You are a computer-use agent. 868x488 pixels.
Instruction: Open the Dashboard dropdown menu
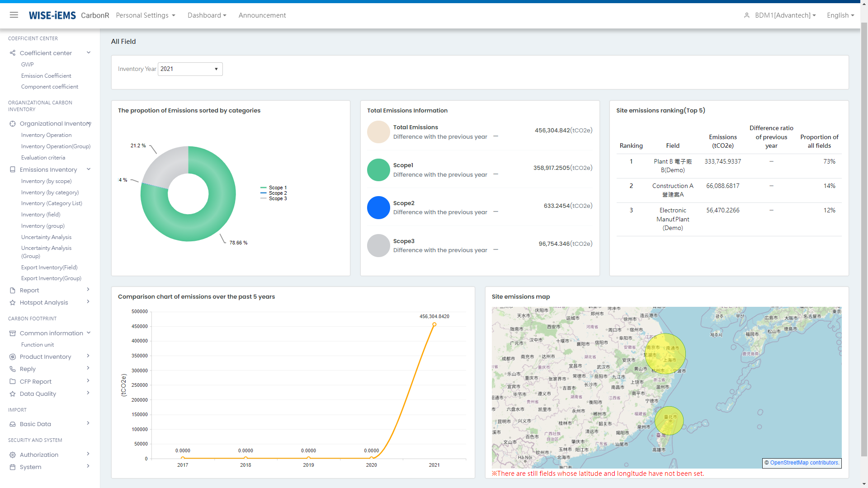207,15
